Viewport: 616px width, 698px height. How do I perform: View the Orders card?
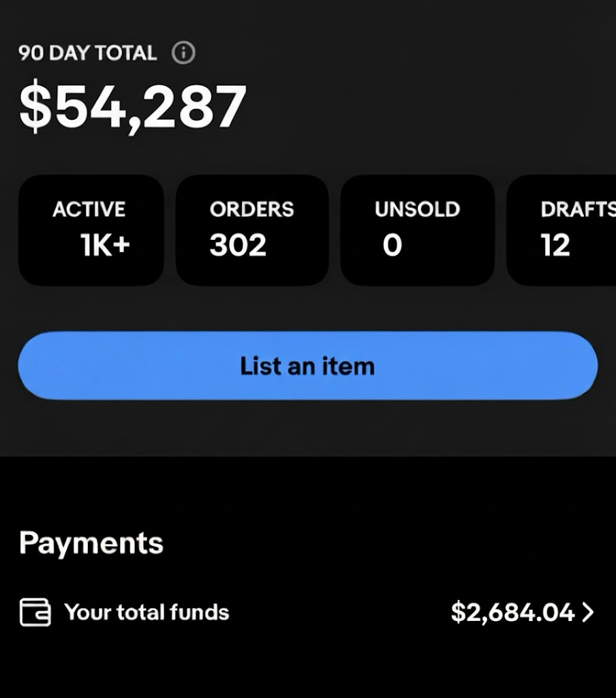tap(252, 230)
